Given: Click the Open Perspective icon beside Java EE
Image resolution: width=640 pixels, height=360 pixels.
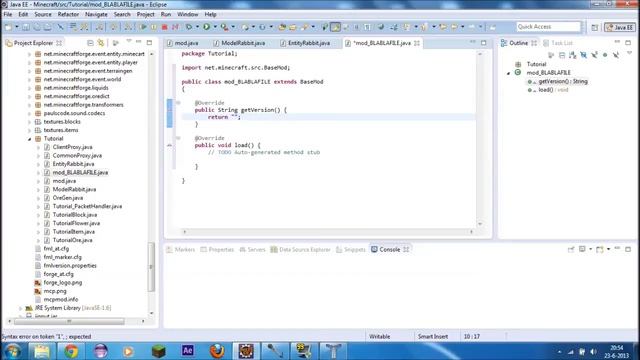Looking at the screenshot, I should tap(595, 27).
